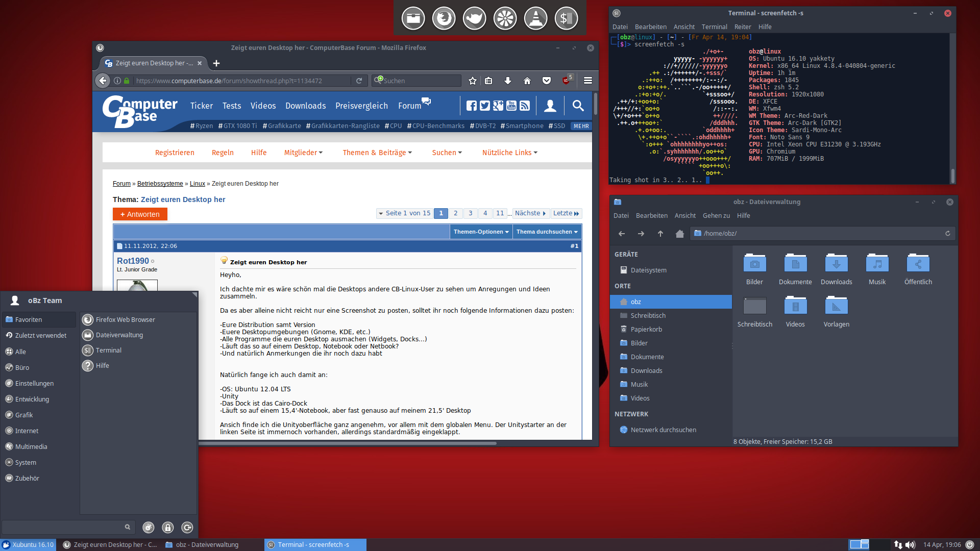This screenshot has width=980, height=551.
Task: Expand Themen-Optionen dropdown
Action: point(481,232)
